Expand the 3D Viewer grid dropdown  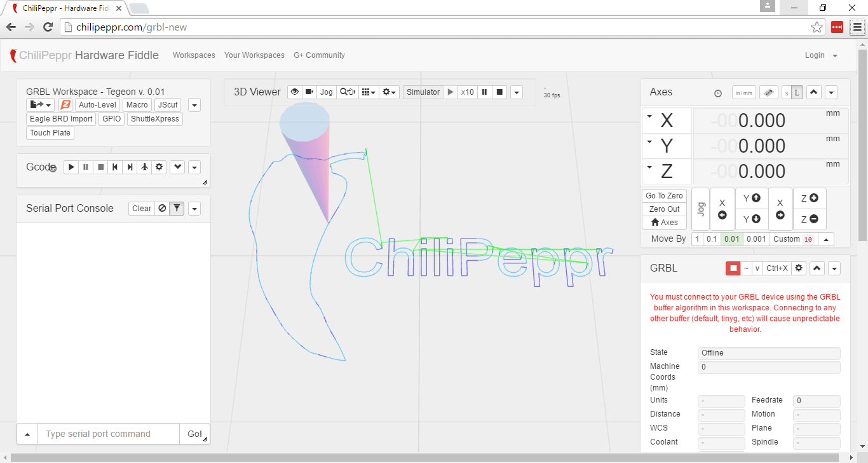click(x=368, y=92)
